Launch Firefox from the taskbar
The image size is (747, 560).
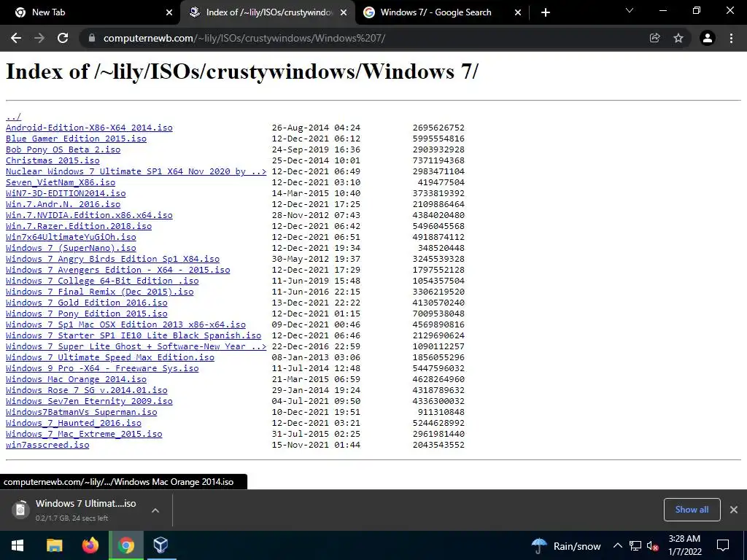click(90, 545)
